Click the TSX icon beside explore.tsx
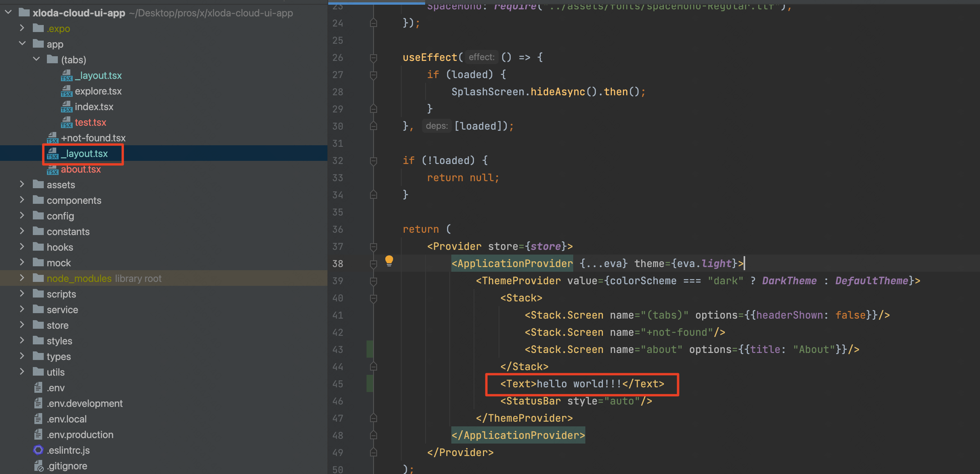The height and width of the screenshot is (474, 980). [x=67, y=91]
